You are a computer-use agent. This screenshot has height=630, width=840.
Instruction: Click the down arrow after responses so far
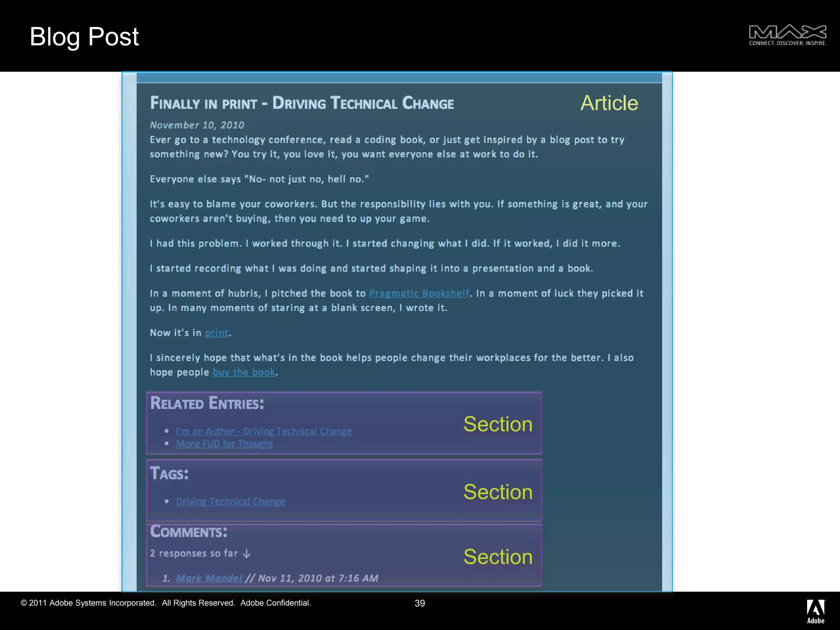247,554
